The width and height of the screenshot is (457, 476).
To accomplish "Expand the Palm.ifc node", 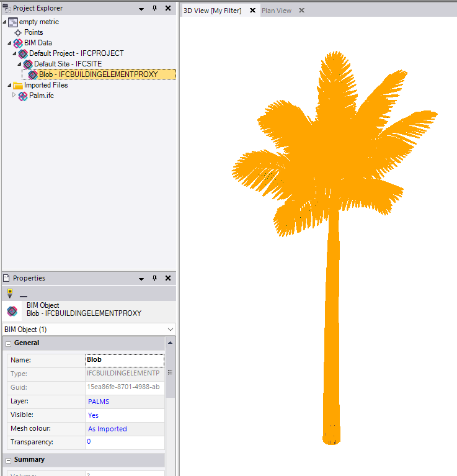I will click(x=14, y=95).
